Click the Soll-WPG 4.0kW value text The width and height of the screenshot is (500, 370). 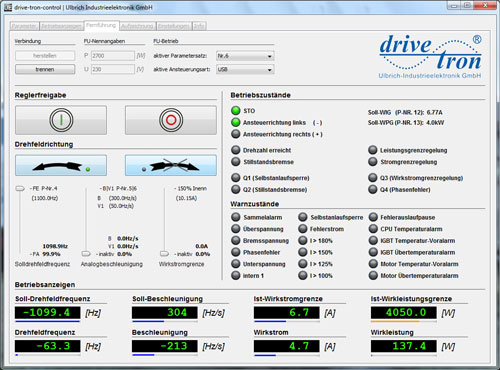(435, 123)
